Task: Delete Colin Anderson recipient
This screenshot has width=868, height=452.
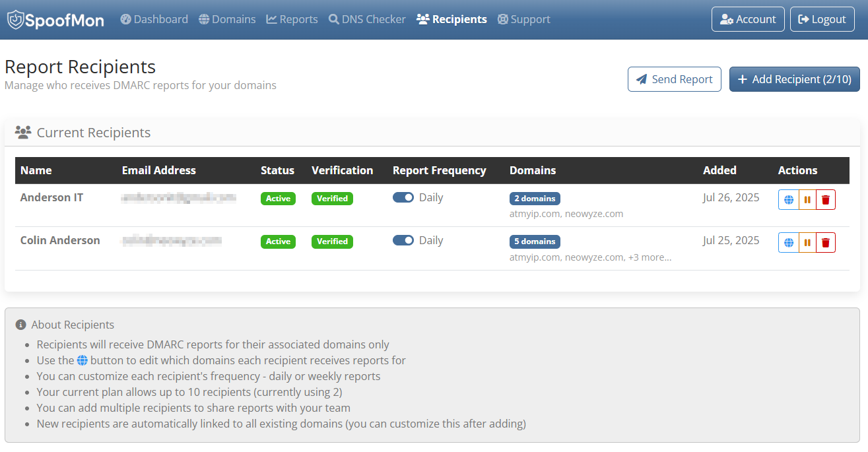Action: coord(826,242)
